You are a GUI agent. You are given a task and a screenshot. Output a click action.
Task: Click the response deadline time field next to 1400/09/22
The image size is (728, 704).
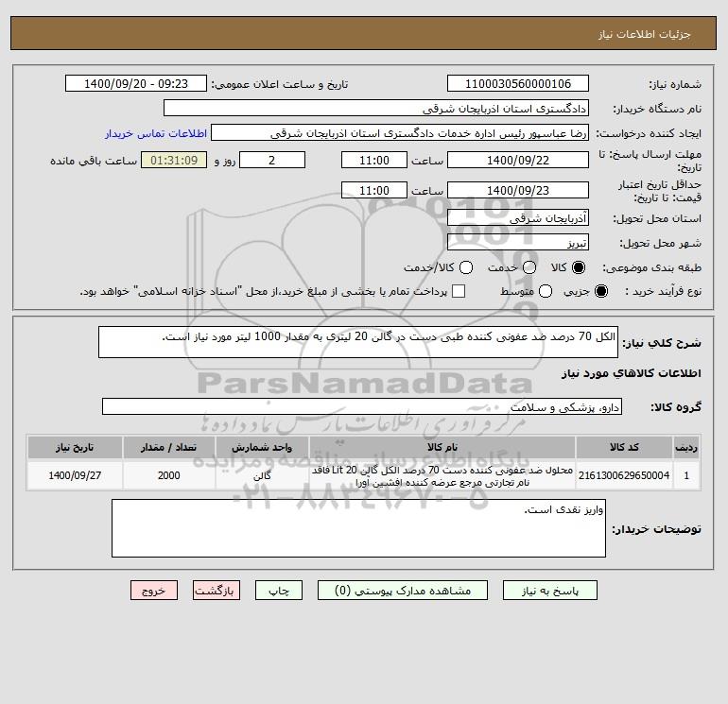374,160
